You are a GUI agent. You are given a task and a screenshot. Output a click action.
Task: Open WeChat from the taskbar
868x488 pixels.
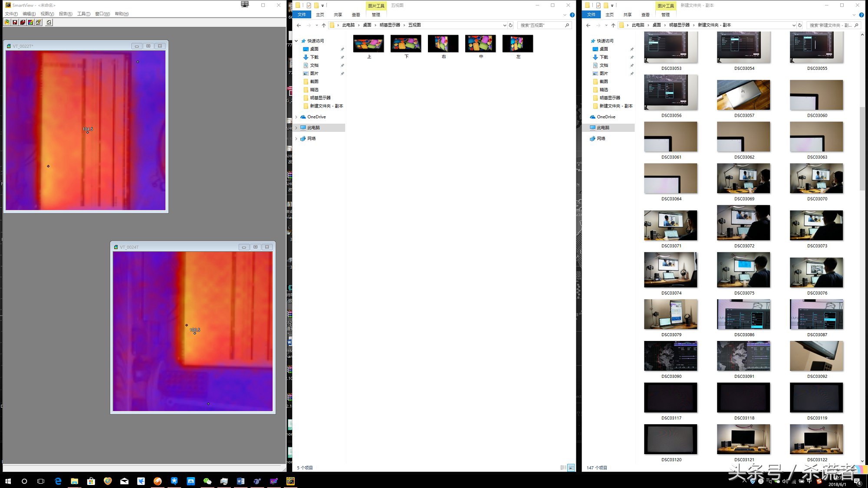tap(207, 481)
